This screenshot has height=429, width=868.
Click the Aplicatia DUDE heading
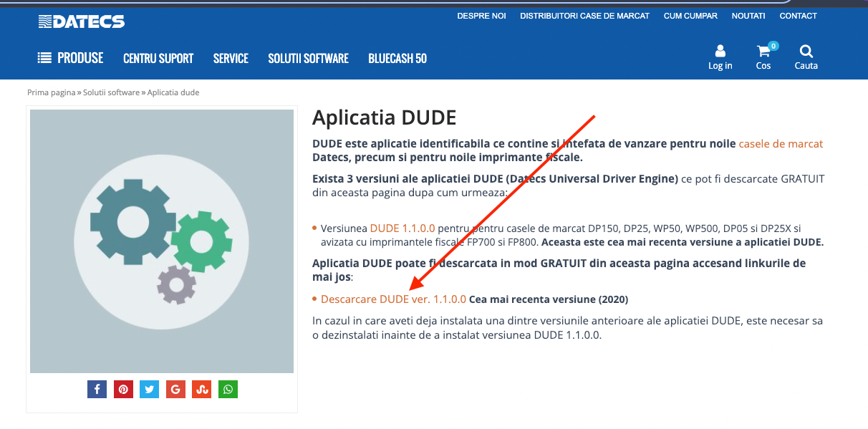(385, 117)
